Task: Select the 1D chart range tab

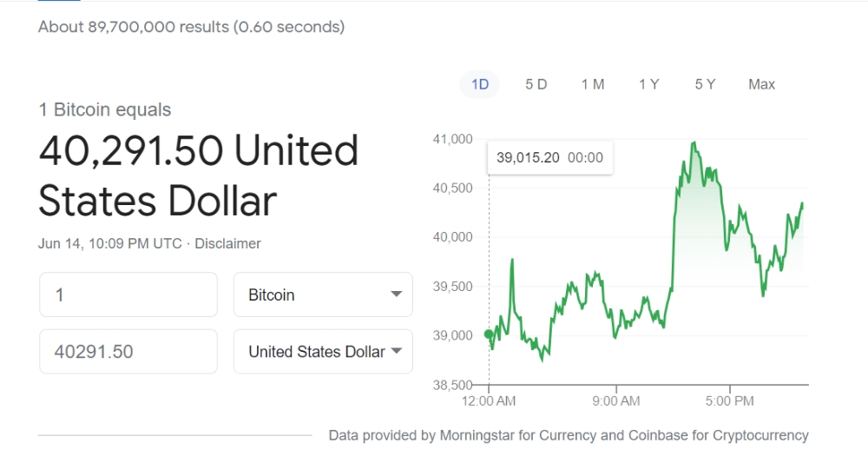Action: coord(480,84)
